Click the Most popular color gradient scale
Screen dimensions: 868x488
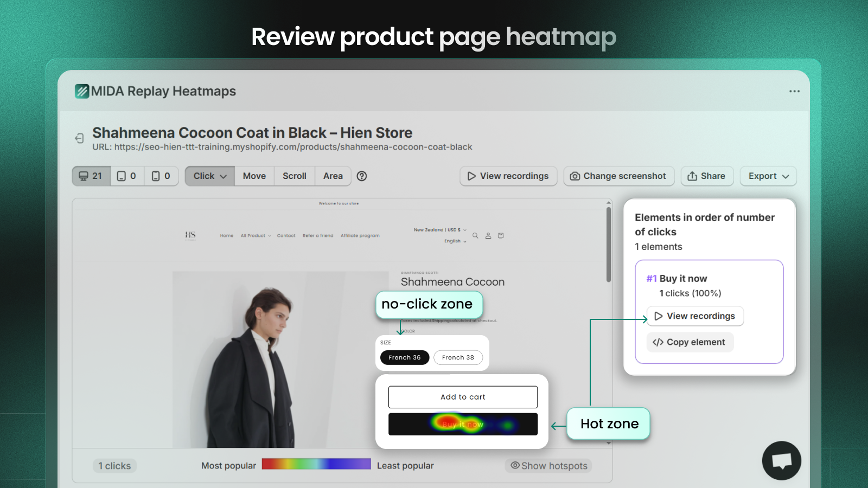click(x=316, y=464)
